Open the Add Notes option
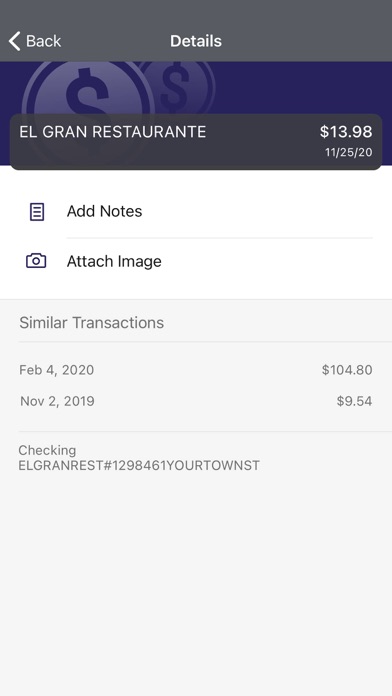Viewport: 392px width, 696px height. (196, 211)
